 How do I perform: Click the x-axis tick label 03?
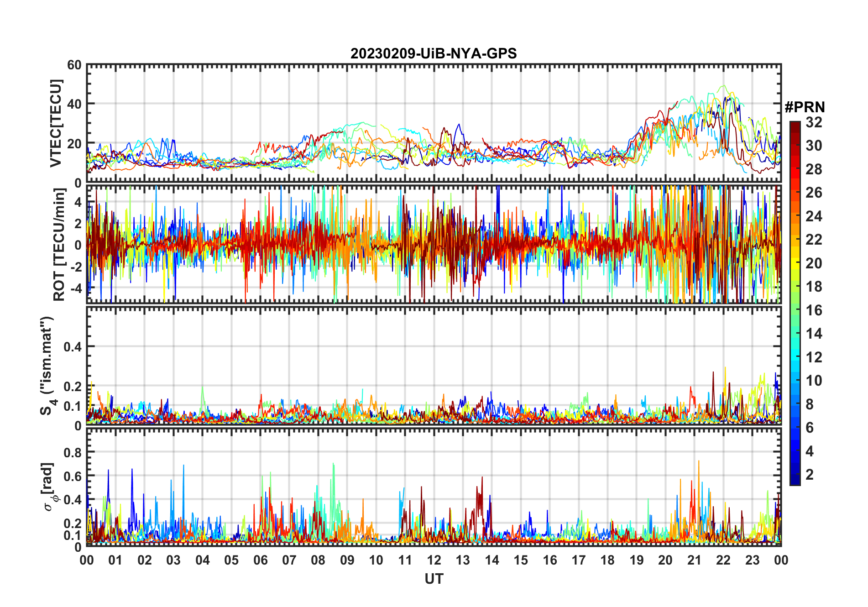coord(173,560)
